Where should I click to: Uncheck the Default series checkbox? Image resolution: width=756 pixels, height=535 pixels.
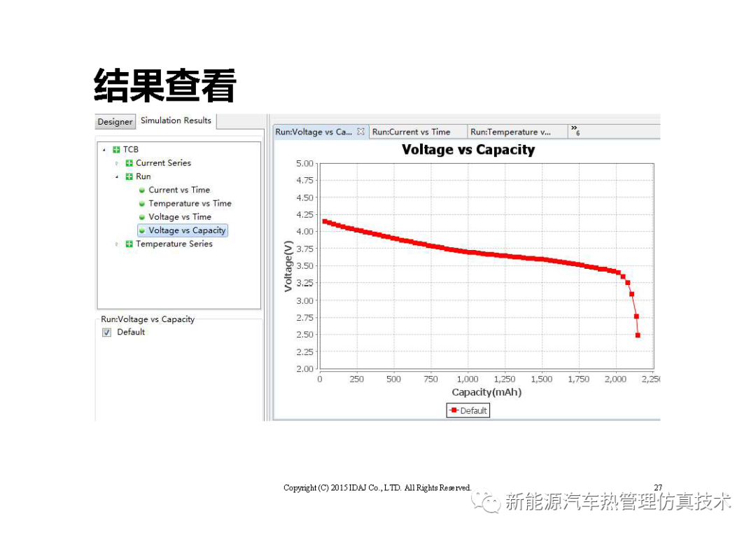point(106,333)
